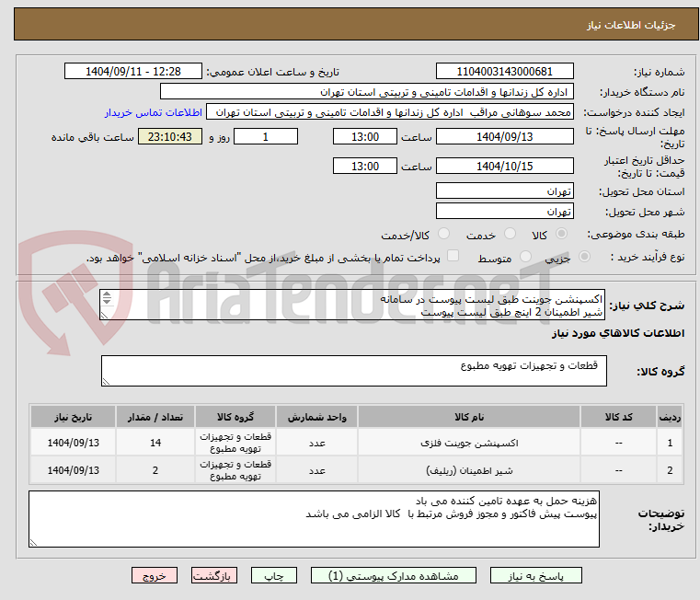Click quantity 14 in row 1
Image resolution: width=700 pixels, height=600 pixels.
pos(155,443)
